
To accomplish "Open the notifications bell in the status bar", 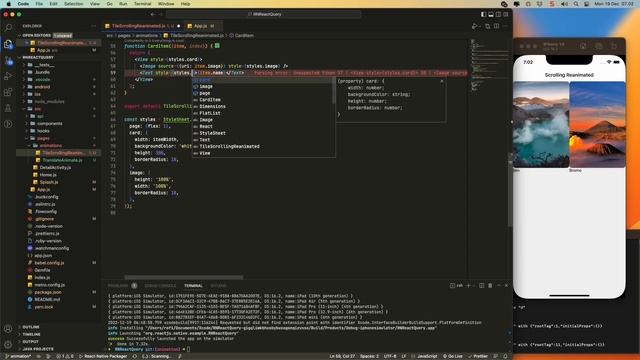I will (506, 356).
